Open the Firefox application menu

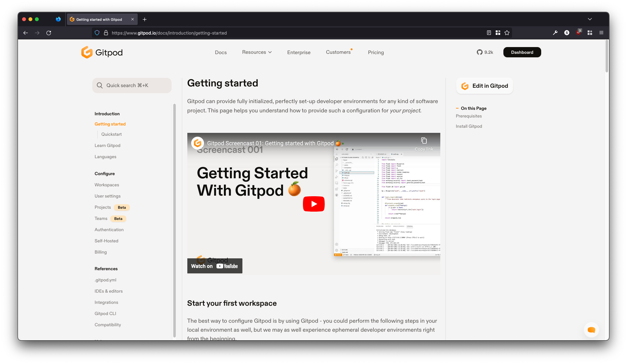click(x=601, y=33)
